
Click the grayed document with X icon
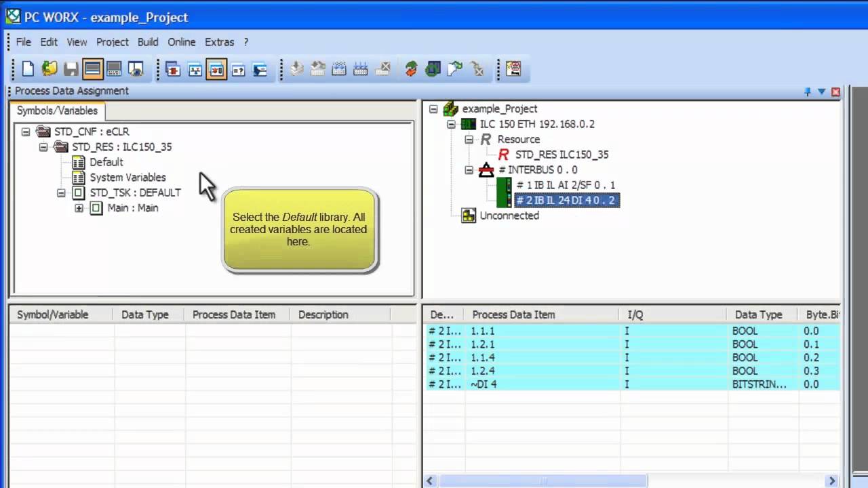[477, 68]
